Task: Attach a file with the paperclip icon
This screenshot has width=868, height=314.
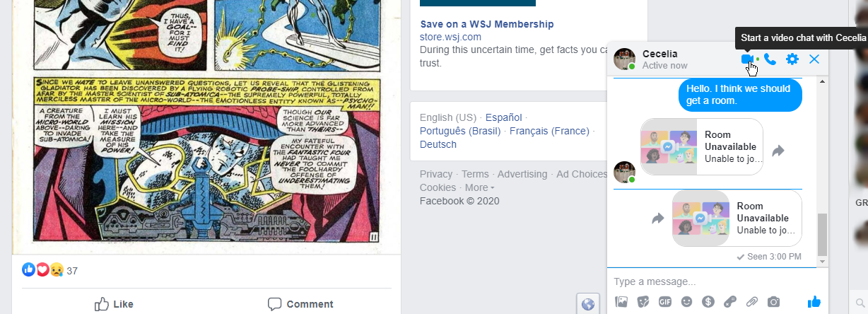Action: pos(752,301)
